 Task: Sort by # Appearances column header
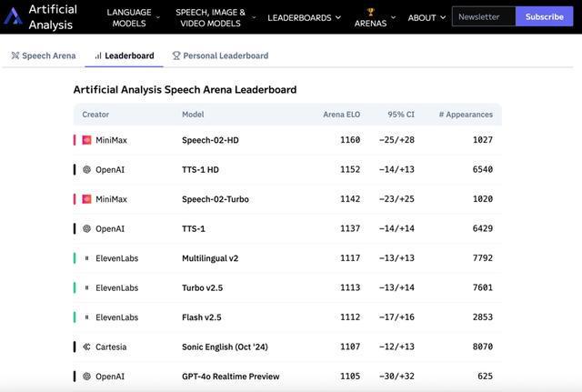[466, 115]
